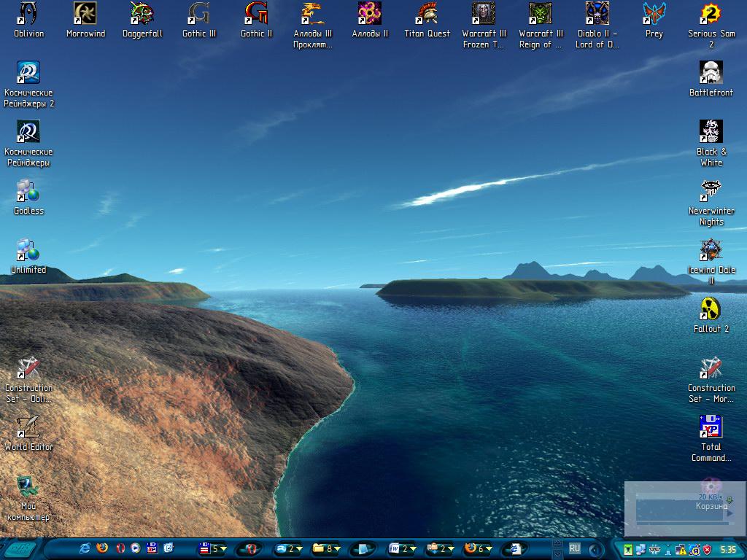Select the Godless network shortcut
This screenshot has width=747, height=560.
tap(28, 197)
